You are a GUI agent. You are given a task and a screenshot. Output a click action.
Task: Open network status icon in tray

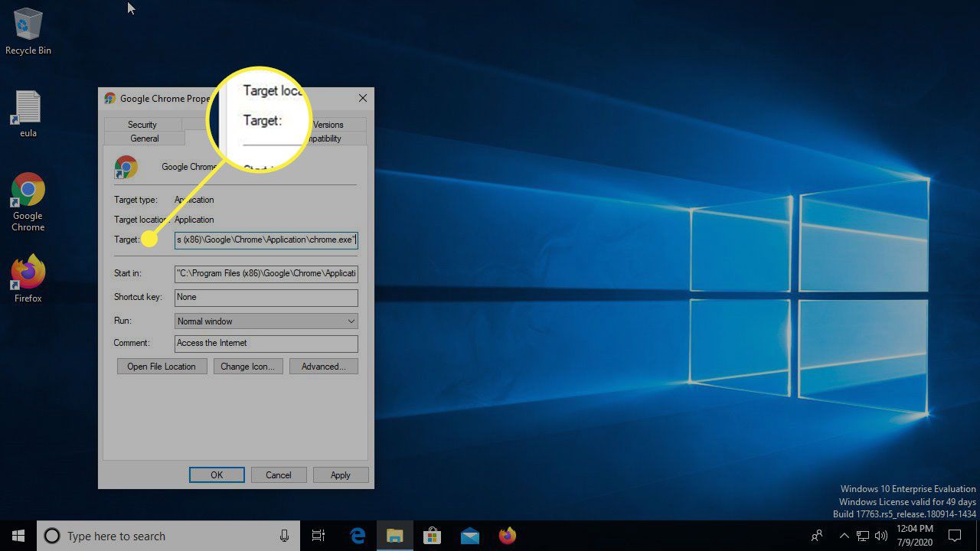[x=863, y=536]
